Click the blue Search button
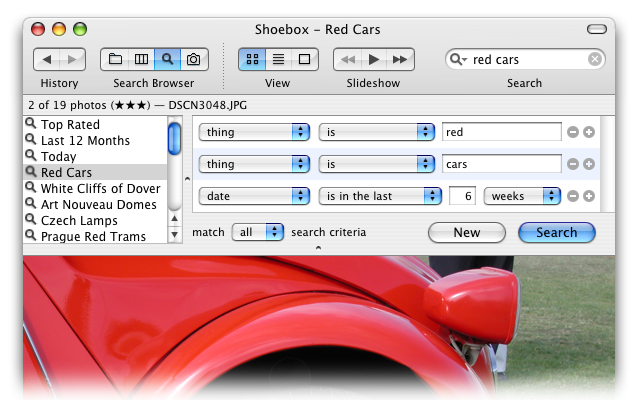640x400 pixels. point(556,232)
